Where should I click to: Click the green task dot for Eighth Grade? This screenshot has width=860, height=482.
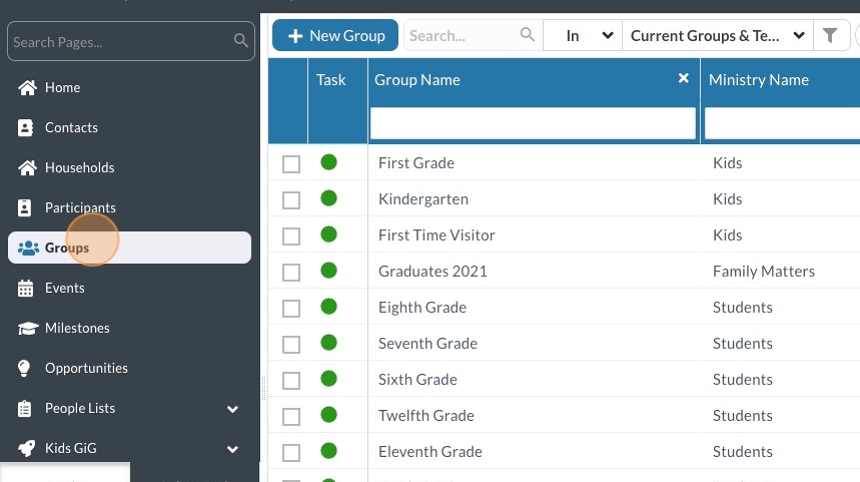(x=328, y=307)
